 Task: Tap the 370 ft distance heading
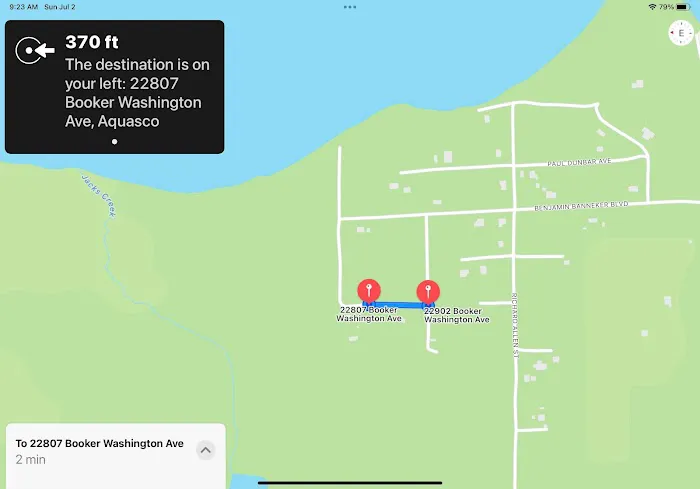(91, 42)
